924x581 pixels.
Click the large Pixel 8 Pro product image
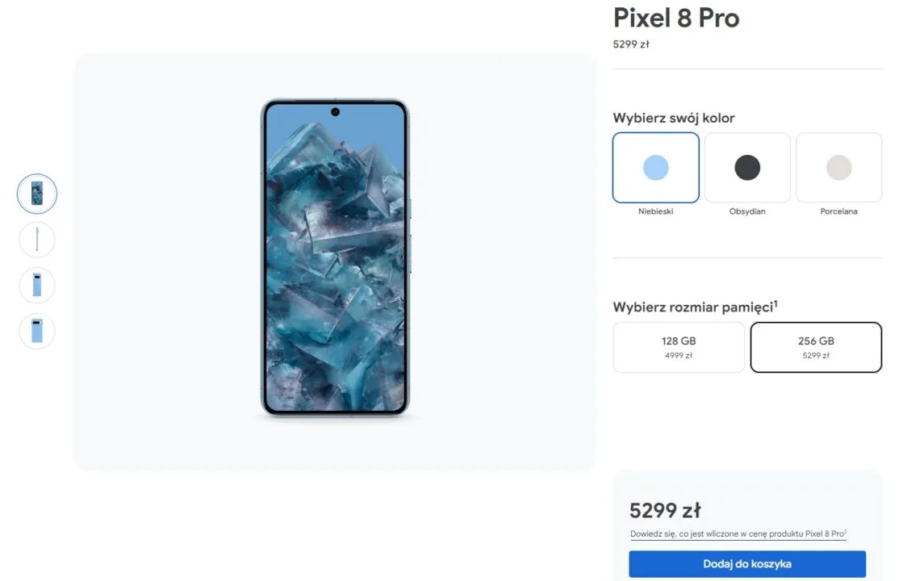pos(335,258)
